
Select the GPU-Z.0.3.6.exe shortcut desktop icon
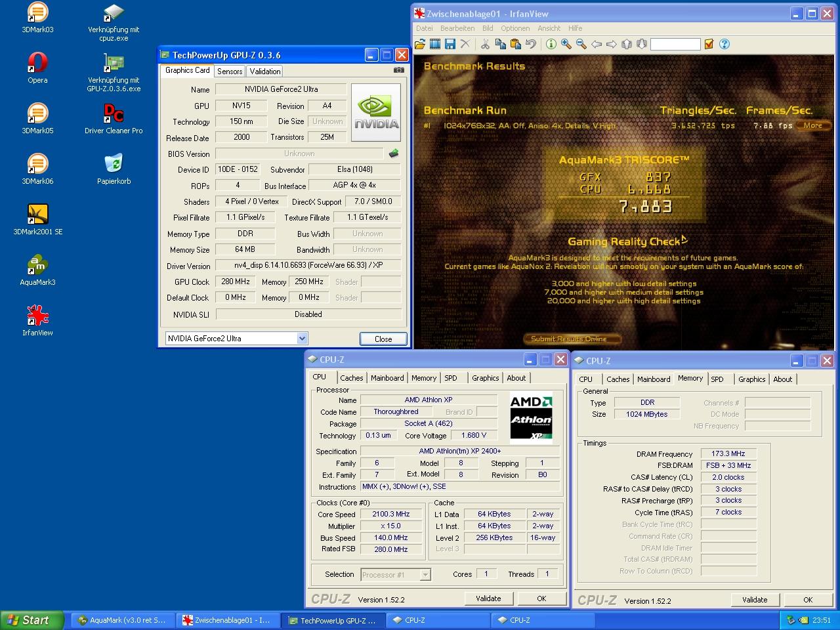[x=114, y=73]
